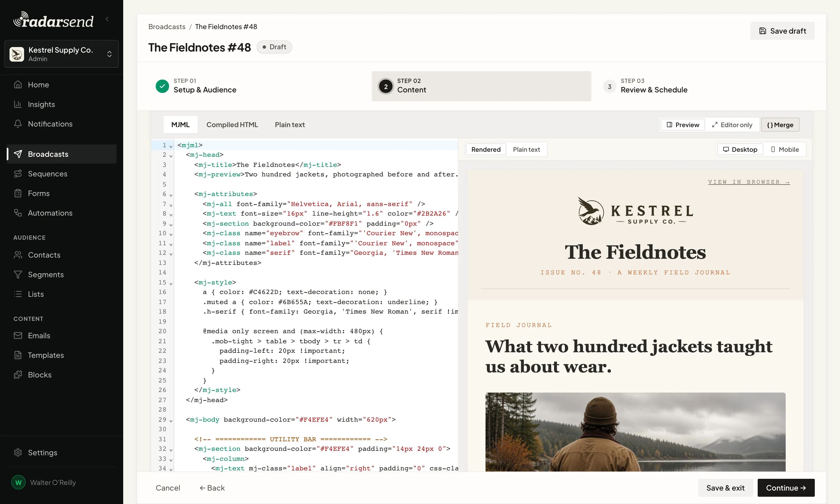Show the Plain text preview in the preview pane
Screen dimensions: 840x504
pyautogui.click(x=526, y=150)
